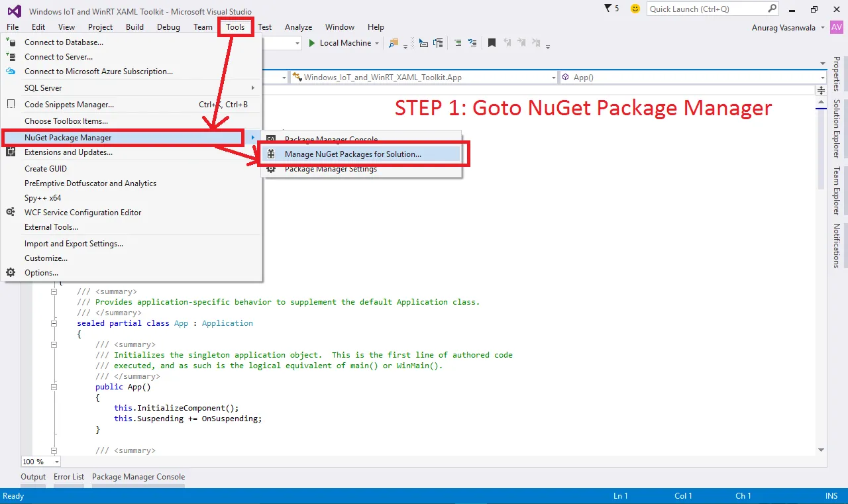Click the this.Suspending += OnSuspending; line
Image resolution: width=848 pixels, height=504 pixels.
pyautogui.click(x=188, y=419)
